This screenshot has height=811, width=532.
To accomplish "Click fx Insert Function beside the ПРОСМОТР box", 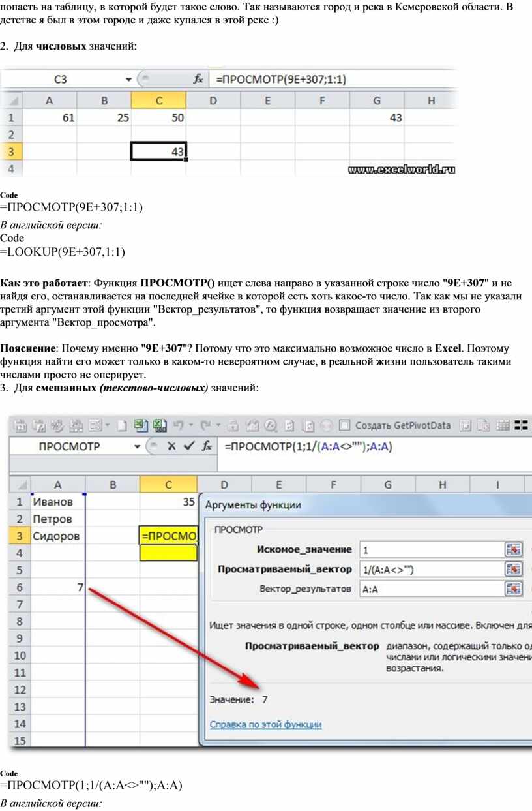I will click(x=206, y=446).
